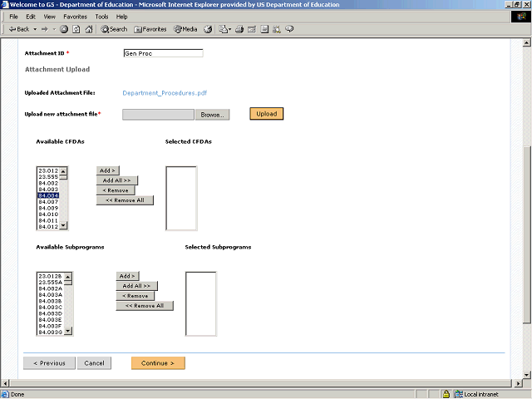Image resolution: width=532 pixels, height=399 pixels.
Task: Click the orange Upload button
Action: point(266,113)
